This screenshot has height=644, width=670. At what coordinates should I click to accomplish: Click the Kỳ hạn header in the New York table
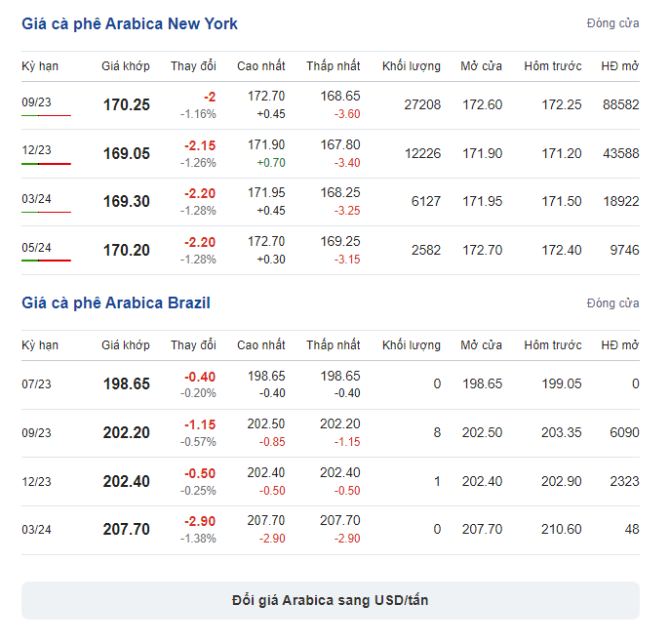pos(40,66)
